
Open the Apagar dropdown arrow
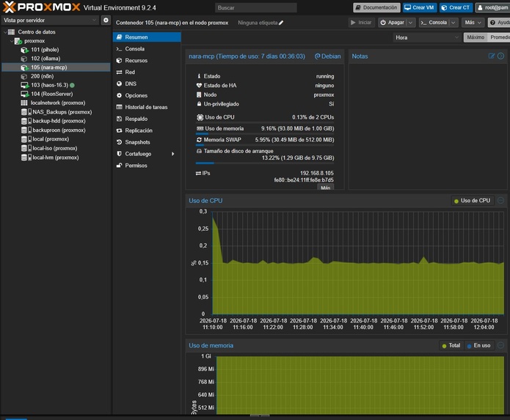(410, 23)
